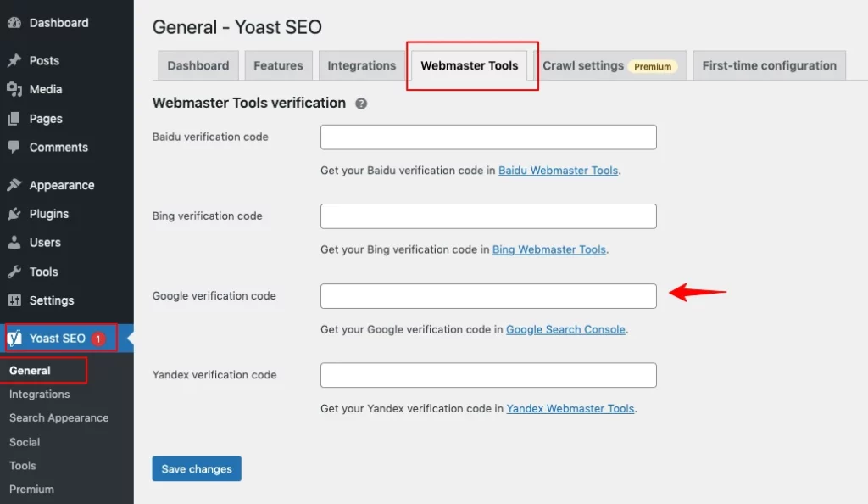This screenshot has width=868, height=504.
Task: Click the Comments speech bubble icon
Action: coord(14,147)
